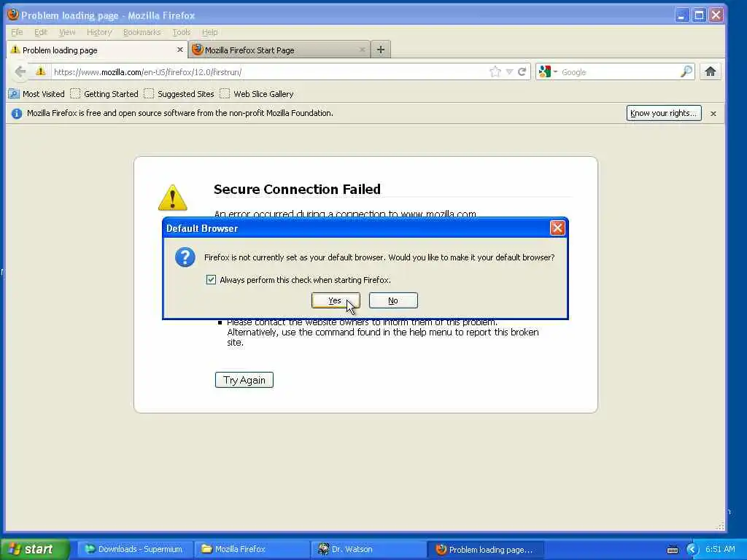Open a new tab with the plus button
The image size is (747, 560).
(x=381, y=50)
